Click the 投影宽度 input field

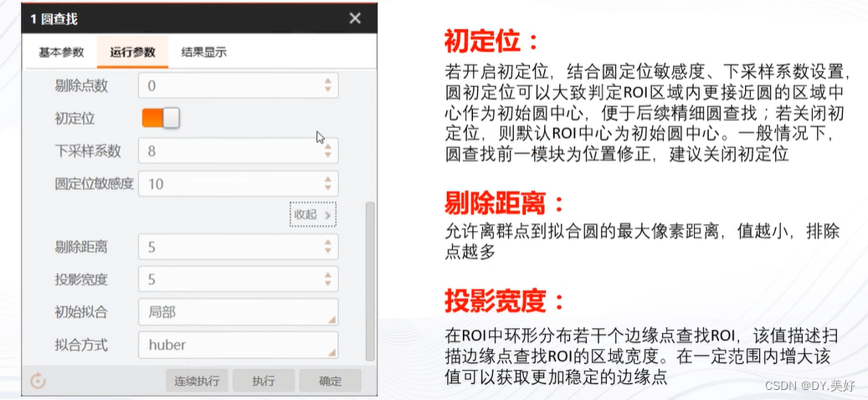click(x=238, y=279)
